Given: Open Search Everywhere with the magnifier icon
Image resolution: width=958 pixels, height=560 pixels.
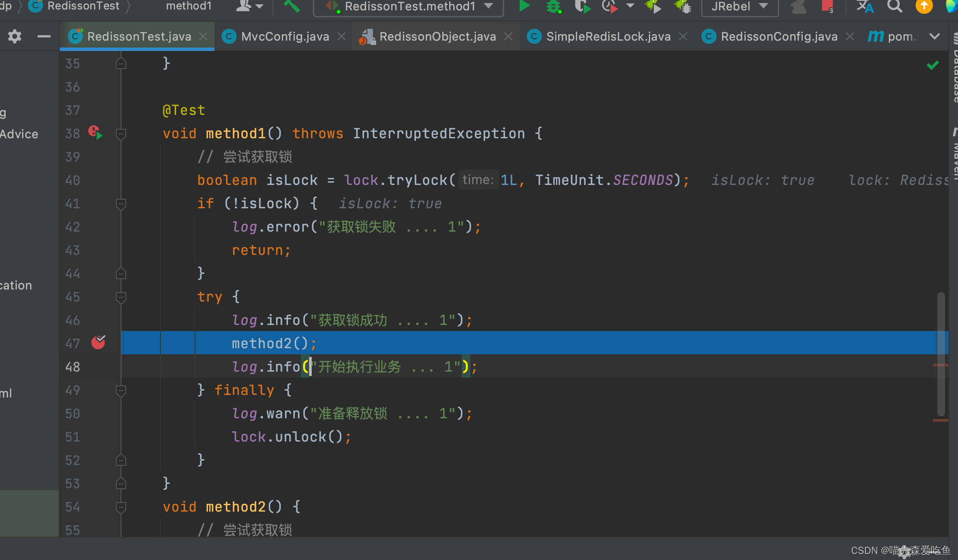Looking at the screenshot, I should pos(894,6).
